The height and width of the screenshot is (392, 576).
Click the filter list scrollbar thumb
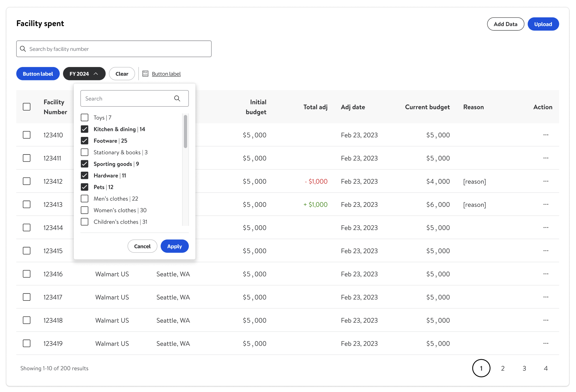click(x=186, y=131)
